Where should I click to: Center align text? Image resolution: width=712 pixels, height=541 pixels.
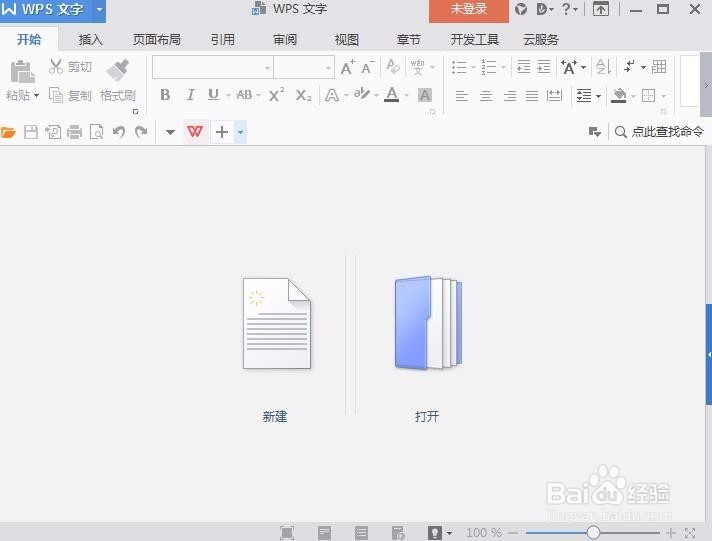(x=486, y=96)
